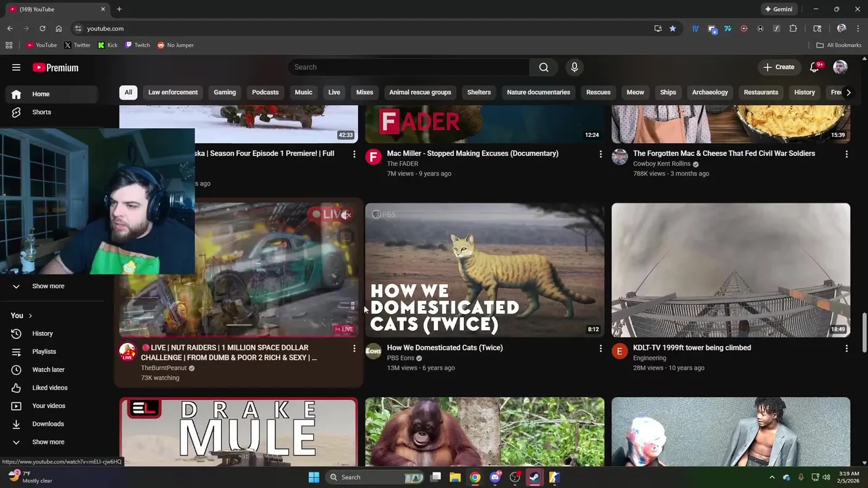
Task: Open new Chrome tab
Action: click(119, 9)
